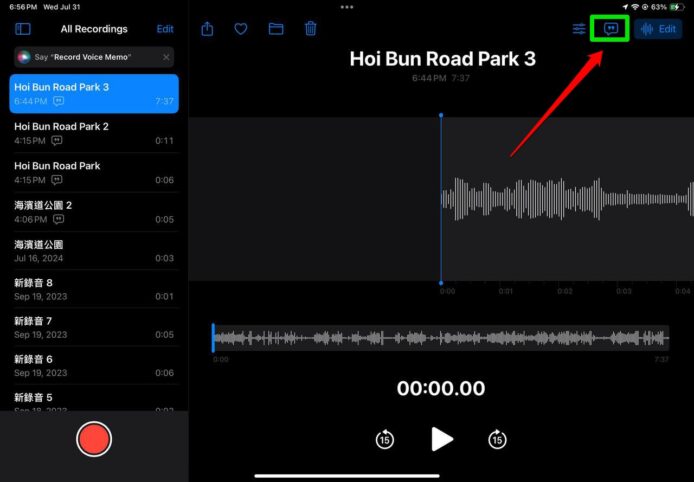694x482 pixels.
Task: Skip back 15 seconds
Action: point(384,439)
